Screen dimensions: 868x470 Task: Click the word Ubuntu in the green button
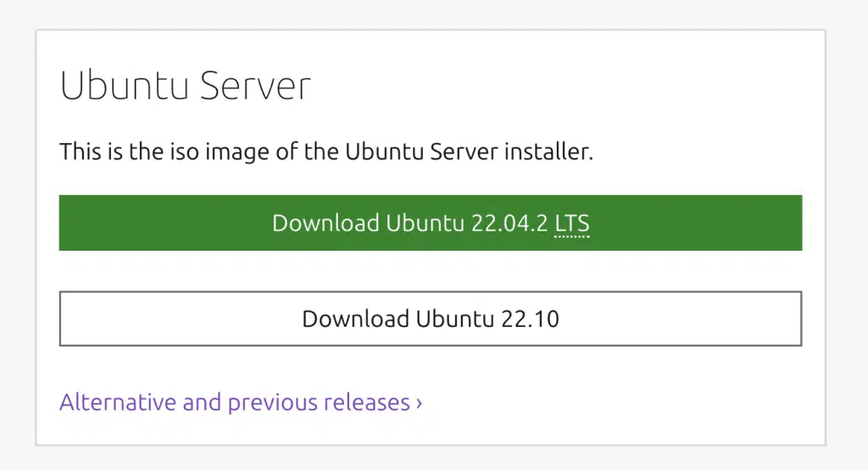(x=426, y=224)
